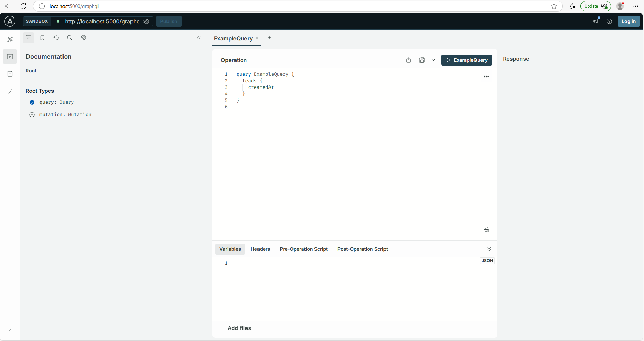The height and width of the screenshot is (341, 644).
Task: Switch to the Headers tab
Action: point(260,249)
